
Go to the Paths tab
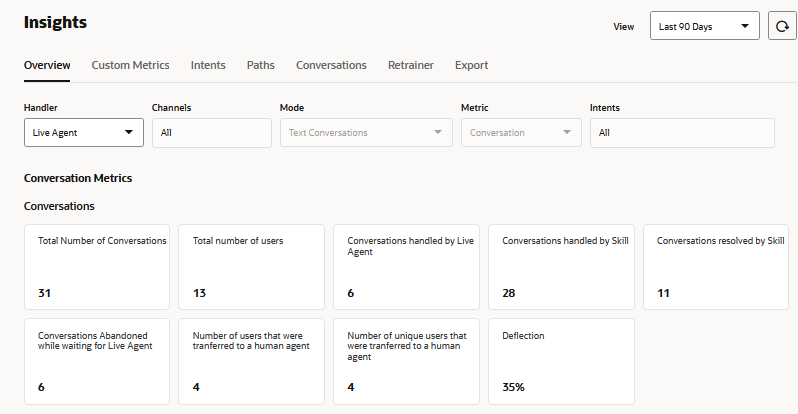261,65
